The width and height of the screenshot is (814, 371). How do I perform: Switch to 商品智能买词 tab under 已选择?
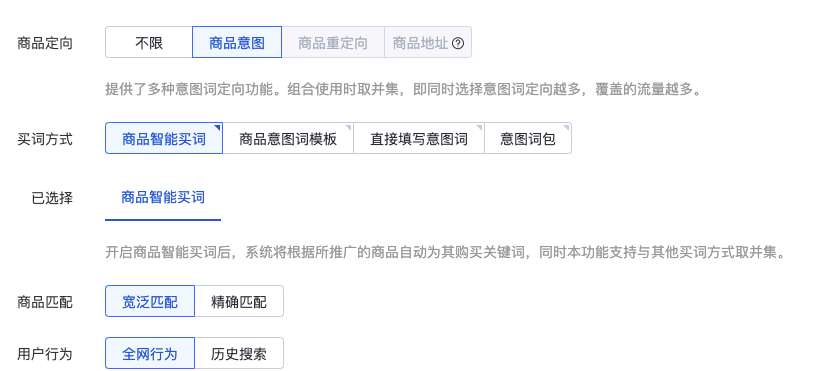(163, 198)
